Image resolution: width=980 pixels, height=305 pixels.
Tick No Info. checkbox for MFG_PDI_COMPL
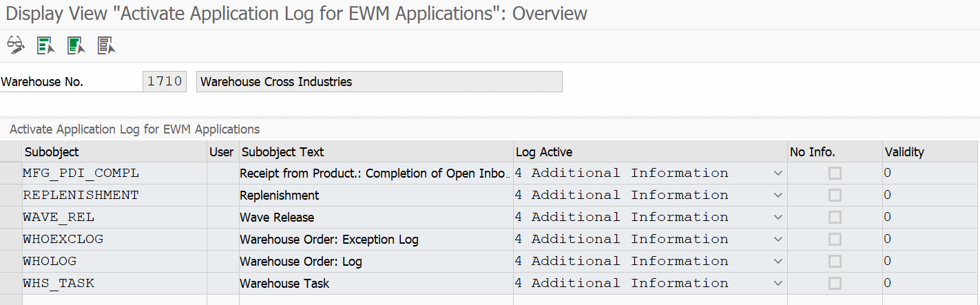(835, 173)
